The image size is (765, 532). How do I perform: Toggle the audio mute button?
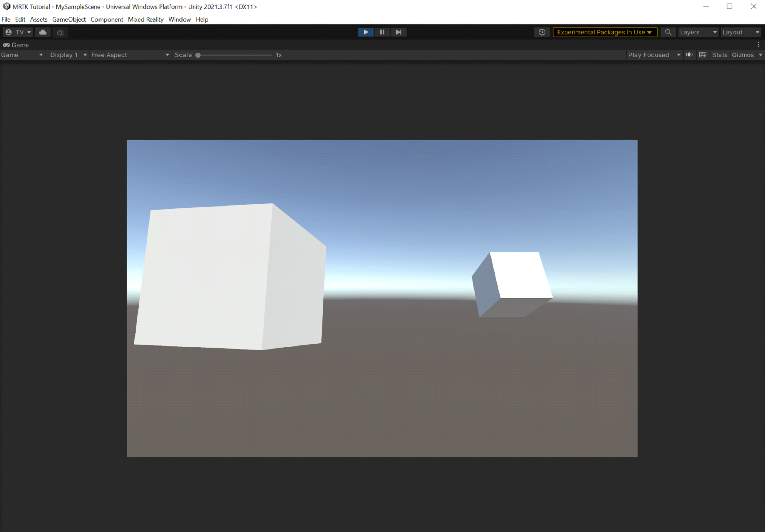tap(690, 55)
